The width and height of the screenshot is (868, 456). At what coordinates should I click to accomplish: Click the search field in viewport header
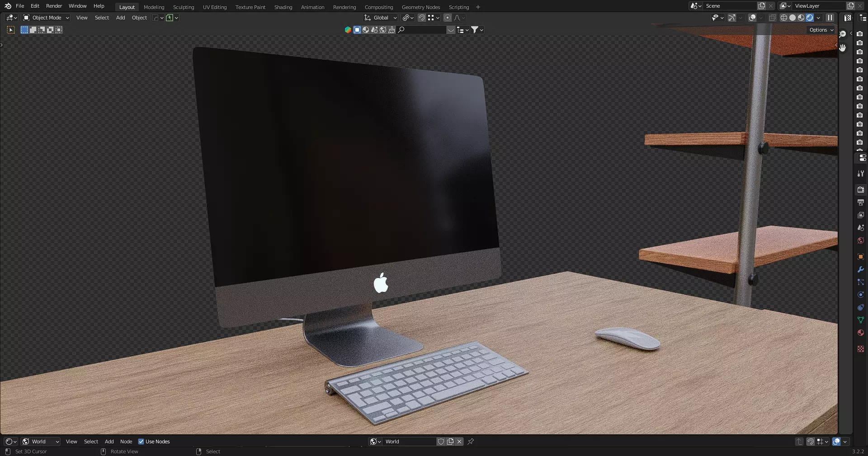click(421, 30)
